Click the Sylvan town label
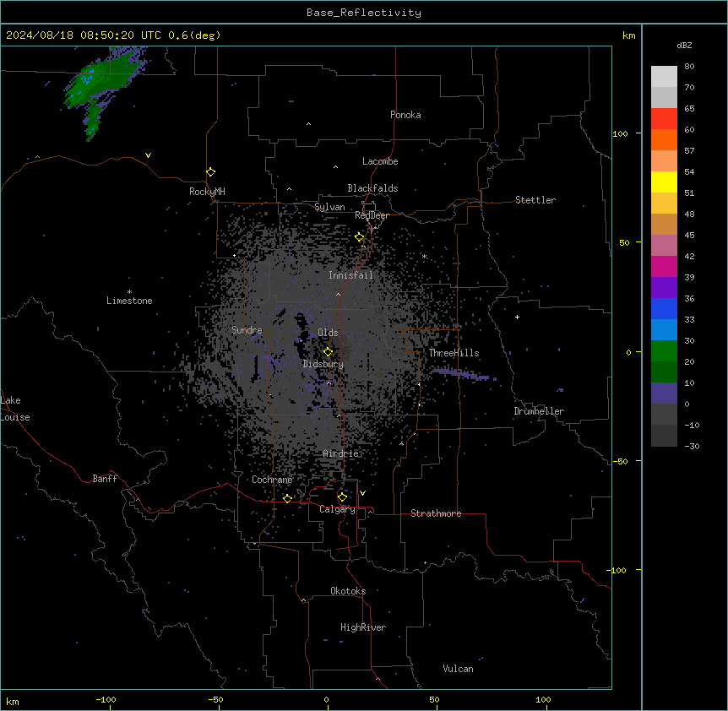This screenshot has height=711, width=728. (329, 207)
